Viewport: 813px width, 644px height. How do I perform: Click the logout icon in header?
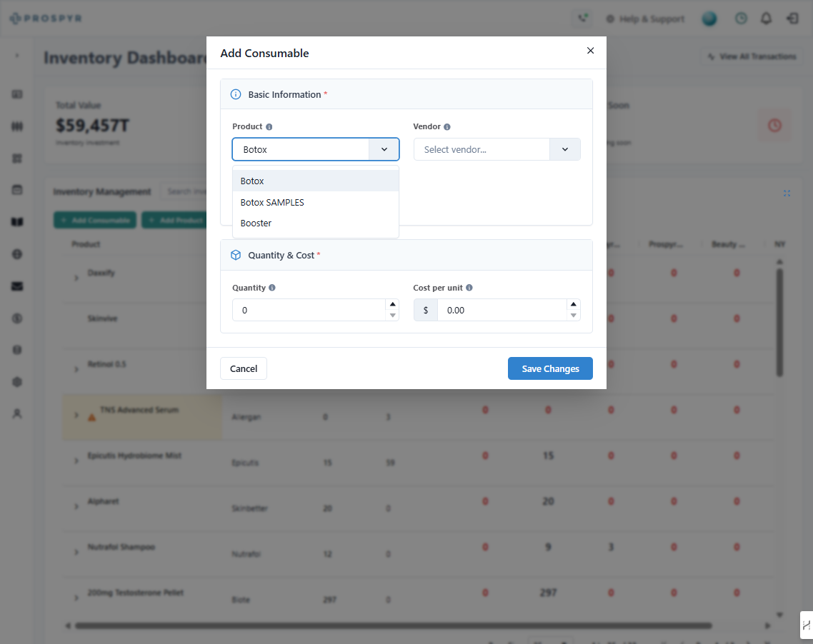(x=792, y=19)
